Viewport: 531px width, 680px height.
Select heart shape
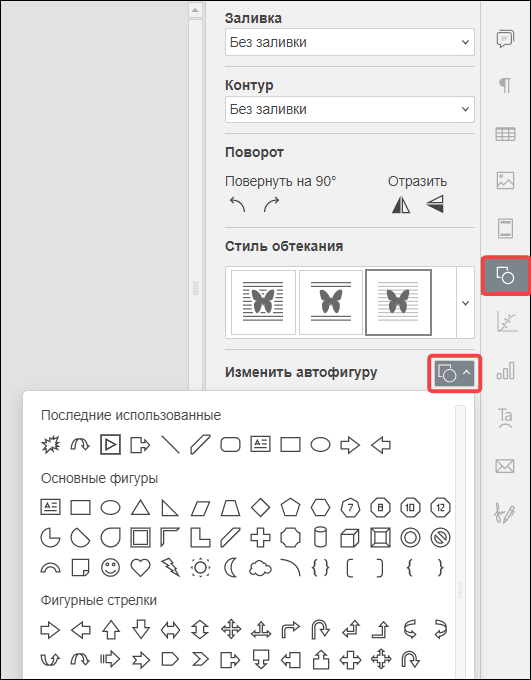(140, 568)
